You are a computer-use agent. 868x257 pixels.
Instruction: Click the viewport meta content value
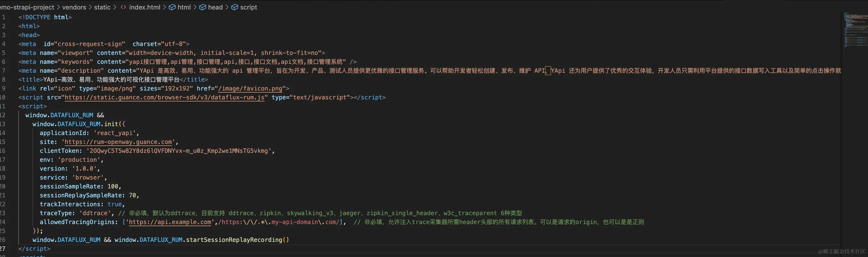point(223,53)
